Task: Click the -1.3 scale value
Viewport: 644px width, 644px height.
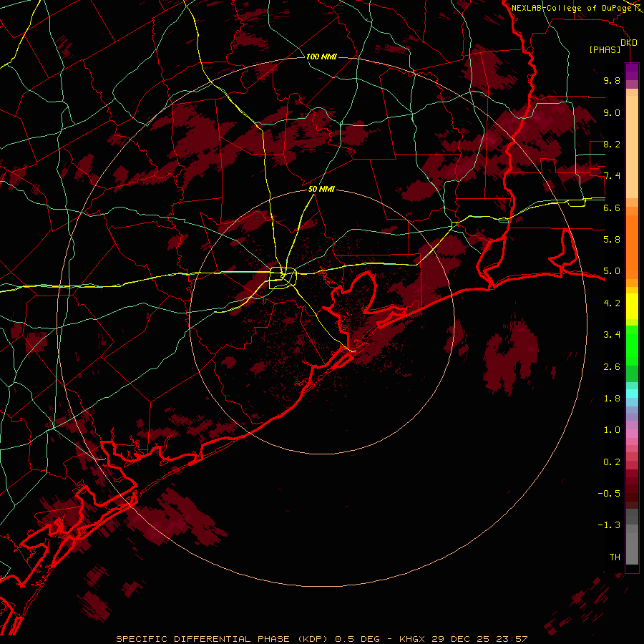Action: click(x=609, y=525)
